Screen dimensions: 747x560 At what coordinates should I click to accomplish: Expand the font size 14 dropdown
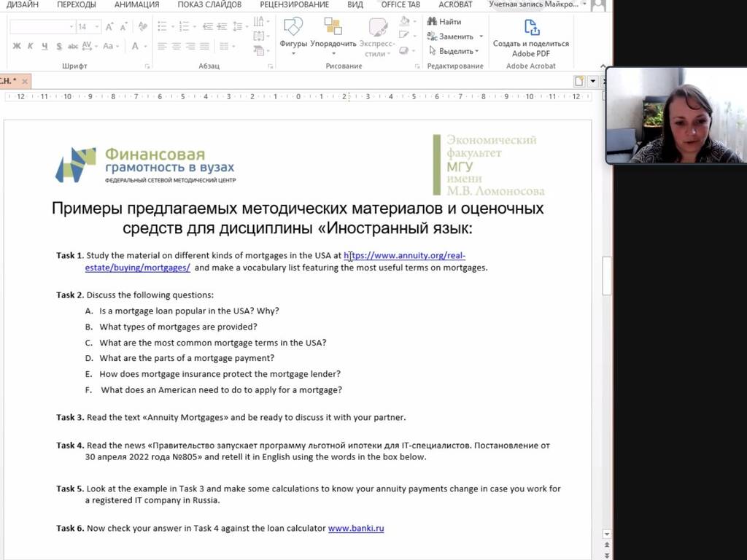click(x=97, y=27)
